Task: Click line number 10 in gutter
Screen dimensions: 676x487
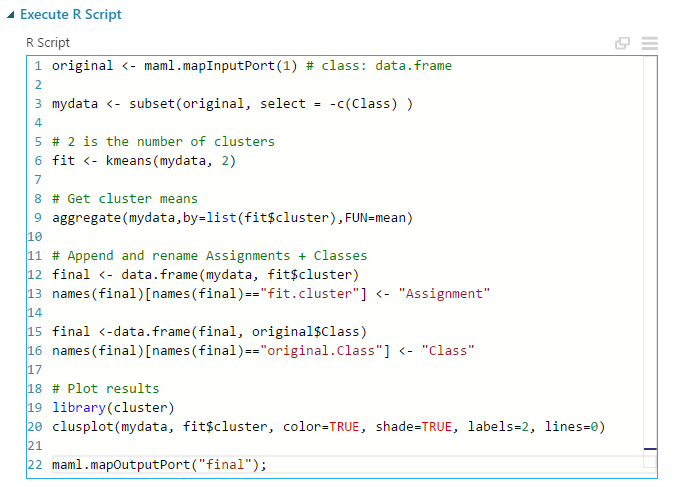Action: [35, 237]
